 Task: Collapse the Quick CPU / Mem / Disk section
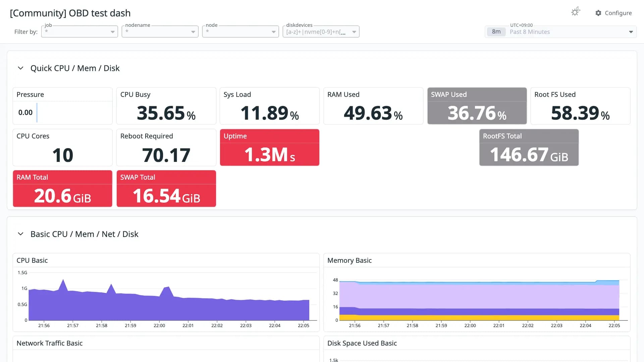pos(20,68)
